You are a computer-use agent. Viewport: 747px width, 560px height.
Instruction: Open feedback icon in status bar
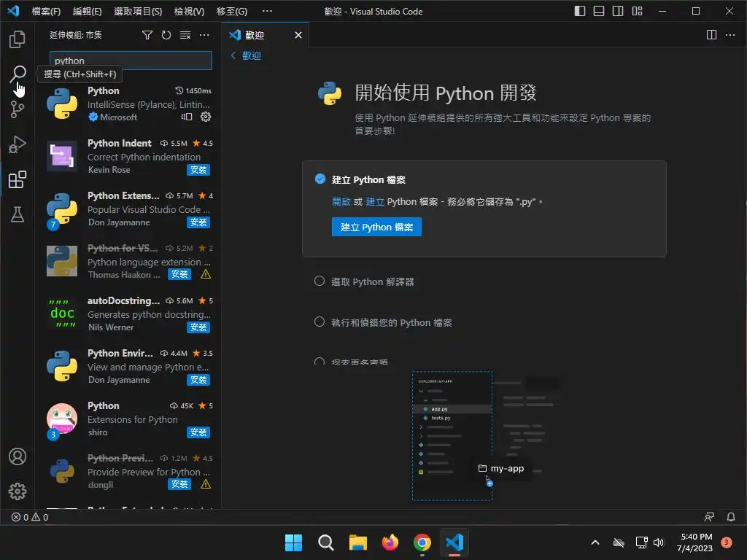click(709, 517)
